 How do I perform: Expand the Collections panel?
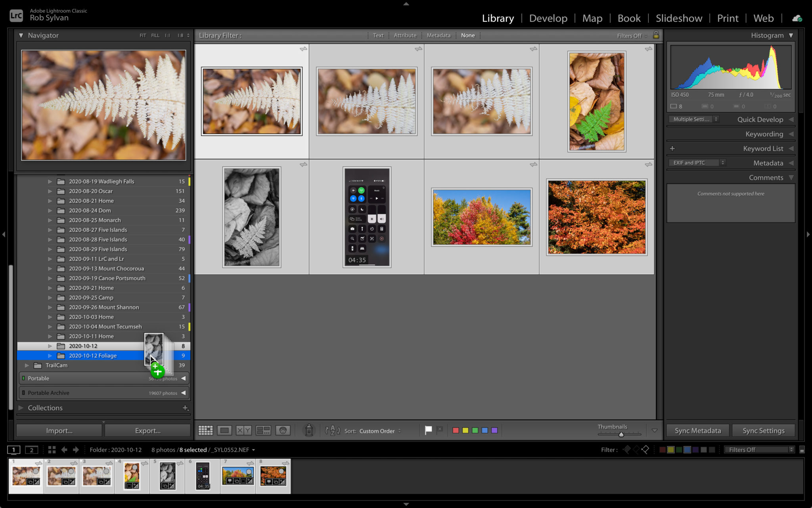45,408
